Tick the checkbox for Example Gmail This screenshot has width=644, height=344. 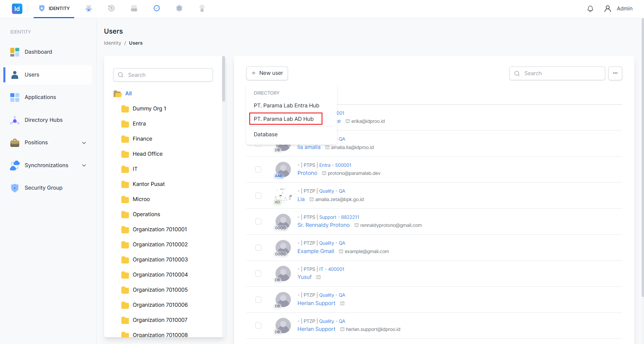(258, 248)
